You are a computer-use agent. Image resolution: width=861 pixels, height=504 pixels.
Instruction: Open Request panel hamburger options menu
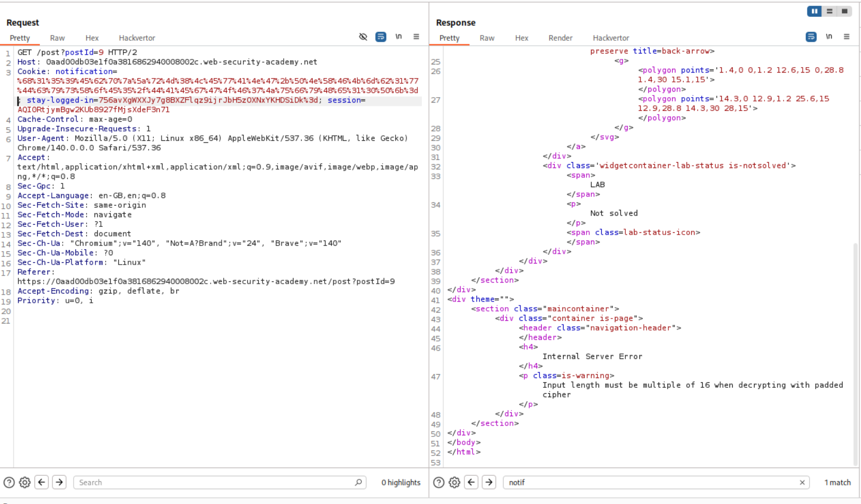coord(416,37)
